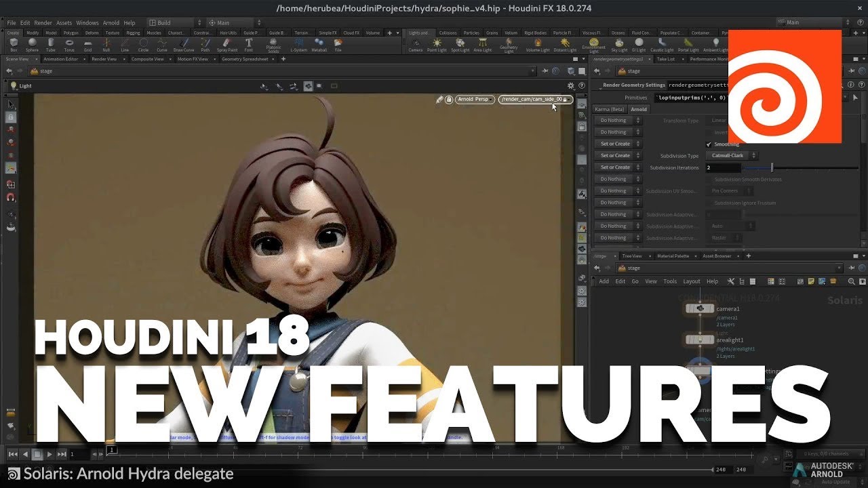Screen dimensions: 868x488
Task: Open Set or Create dropdown beside Smoothing
Action: 618,144
